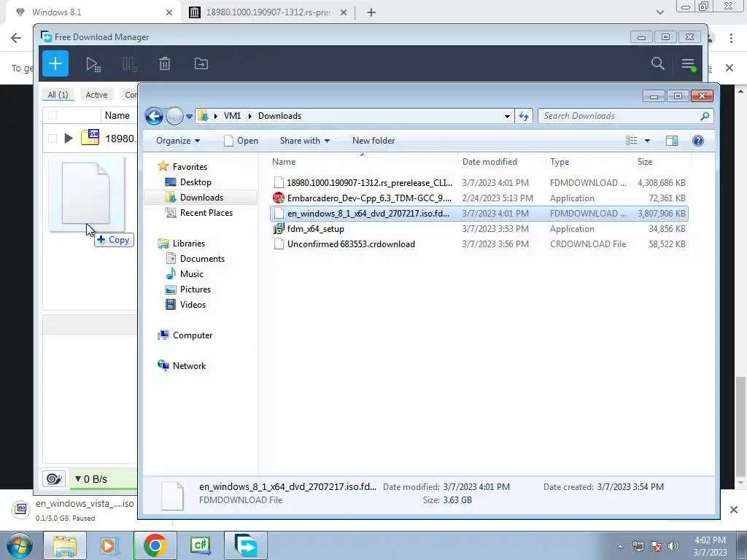The width and height of the screenshot is (747, 560).
Task: Select the All (1) filter tab
Action: pos(58,95)
